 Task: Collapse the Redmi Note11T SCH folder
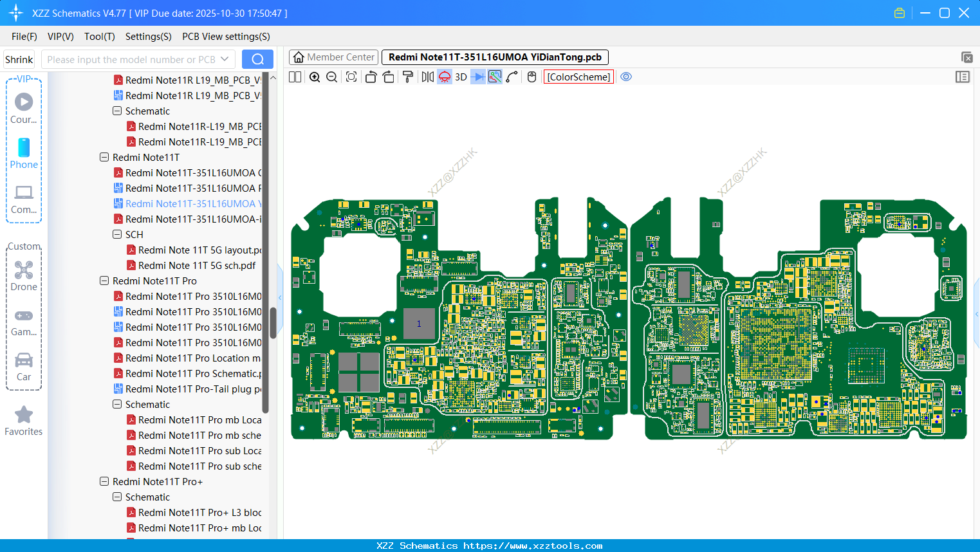(117, 234)
